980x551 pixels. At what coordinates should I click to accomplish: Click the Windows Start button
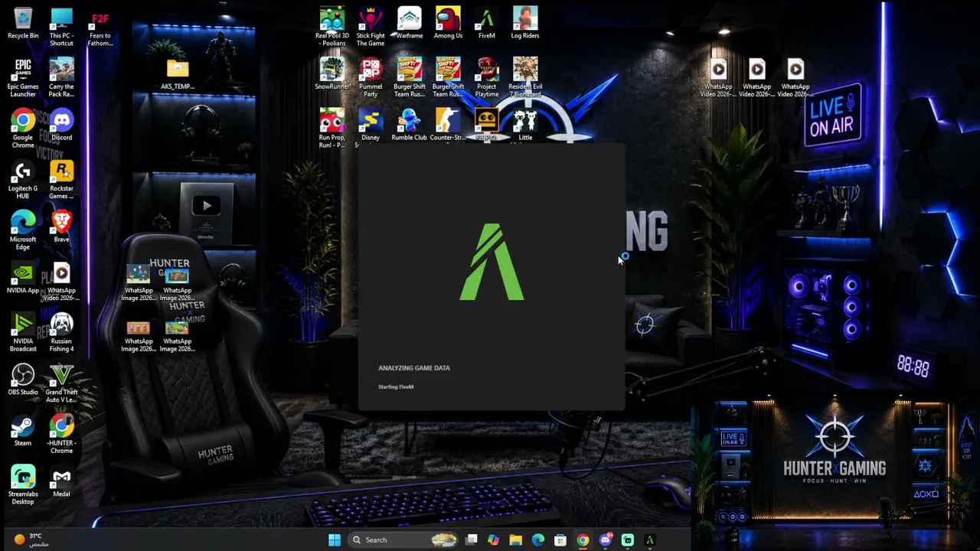point(335,540)
